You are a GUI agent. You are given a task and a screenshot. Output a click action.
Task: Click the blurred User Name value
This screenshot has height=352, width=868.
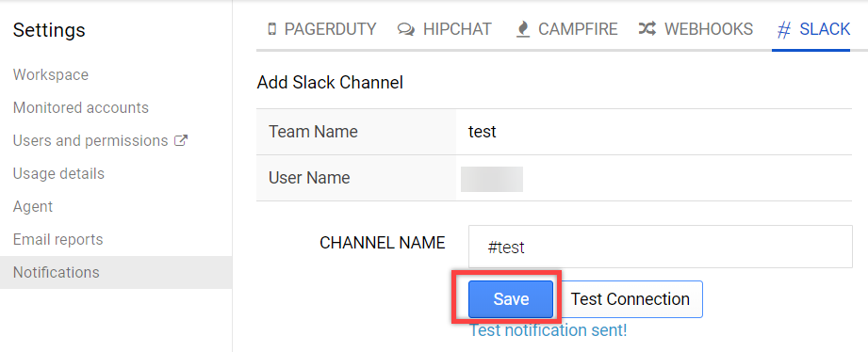[492, 179]
